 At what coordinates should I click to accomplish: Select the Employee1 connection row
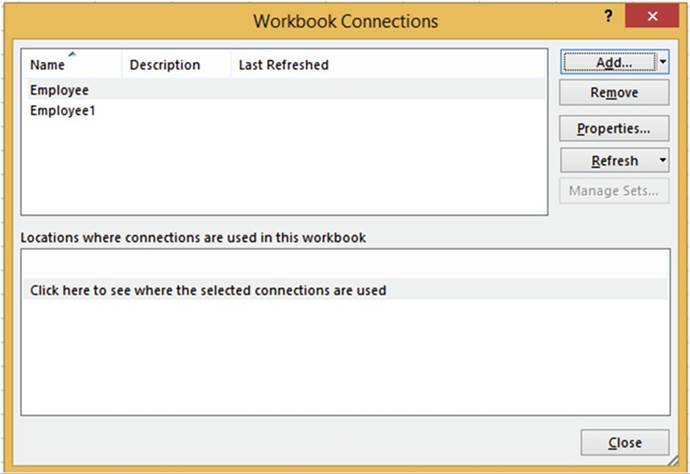pyautogui.click(x=63, y=110)
